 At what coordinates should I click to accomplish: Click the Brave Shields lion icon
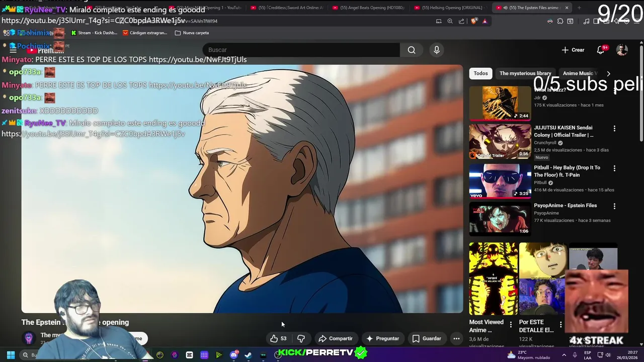tap(474, 21)
